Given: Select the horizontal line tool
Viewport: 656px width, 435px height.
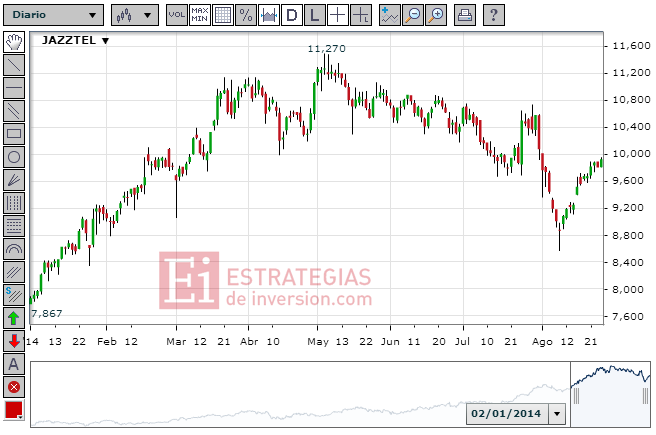Looking at the screenshot, I should click(14, 88).
